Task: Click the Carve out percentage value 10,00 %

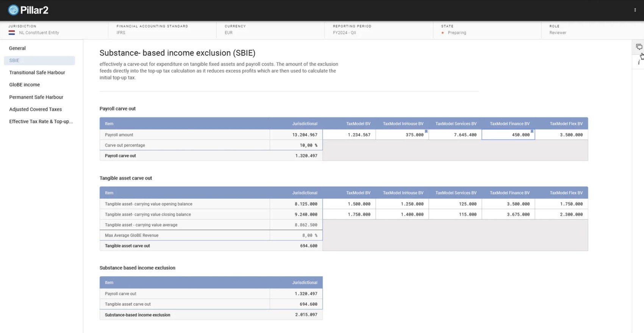Action: coord(296,145)
